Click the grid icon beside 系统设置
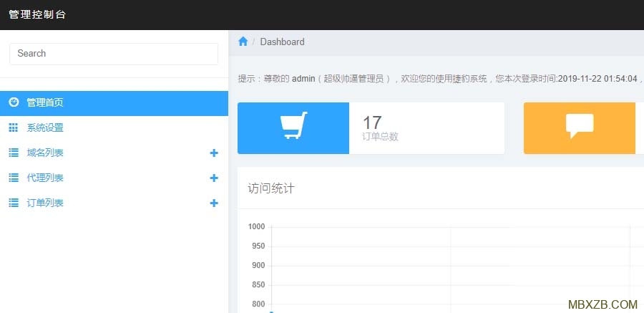This screenshot has width=644, height=313. (x=14, y=128)
